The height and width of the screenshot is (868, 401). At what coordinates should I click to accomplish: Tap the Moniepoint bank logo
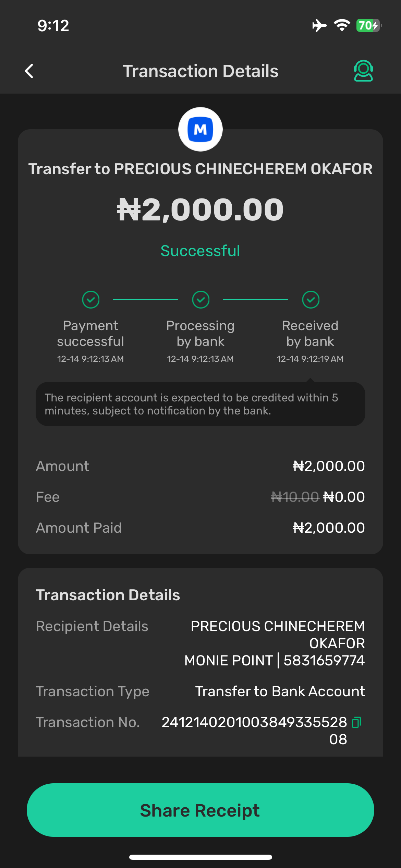coord(200,130)
